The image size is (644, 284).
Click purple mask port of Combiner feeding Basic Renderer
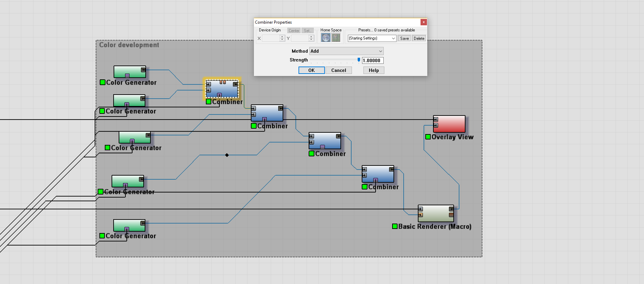pyautogui.click(x=375, y=180)
